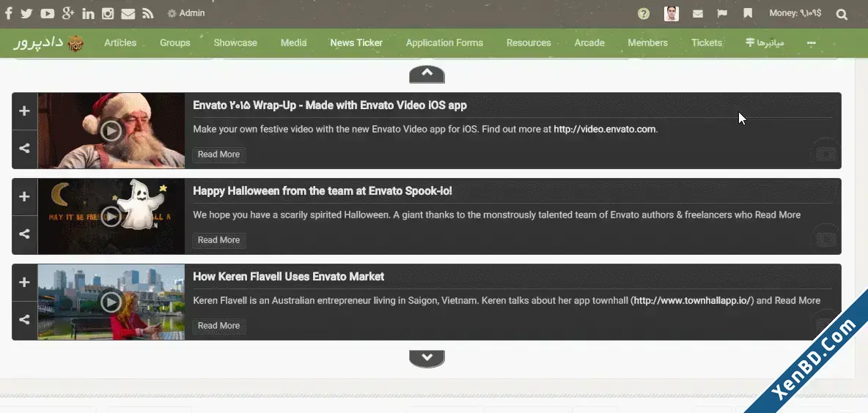This screenshot has height=413, width=868.
Task: Click the share icon on Happy Halloween item
Action: coord(24,234)
